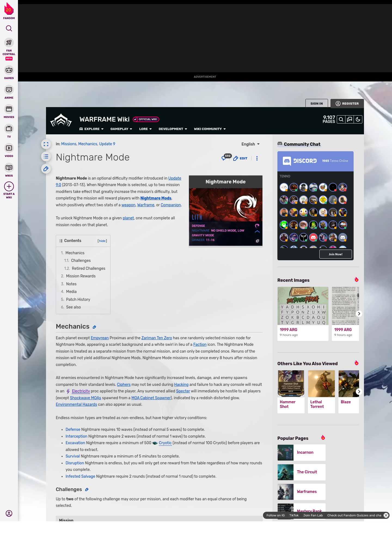Click the WARFRAME Wiki lotus logo
The image size is (392, 545).
pyautogui.click(x=61, y=120)
